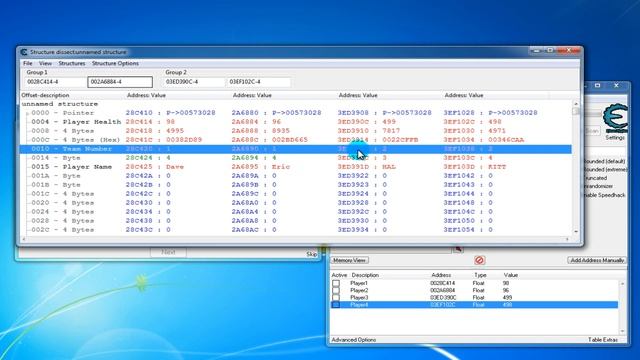Viewport: 640px width, 360px height.
Task: Select the 0024 - 4 Bytes row
Action: click(296, 211)
